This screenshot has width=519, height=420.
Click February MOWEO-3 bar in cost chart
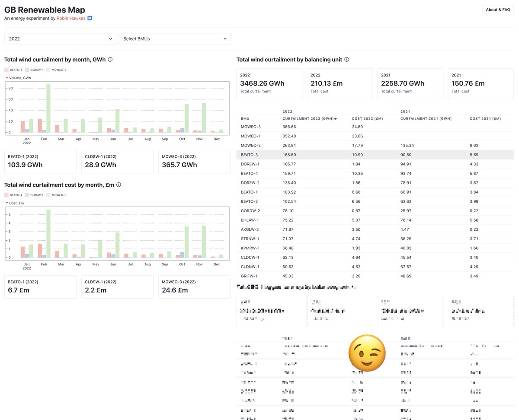coord(48,234)
